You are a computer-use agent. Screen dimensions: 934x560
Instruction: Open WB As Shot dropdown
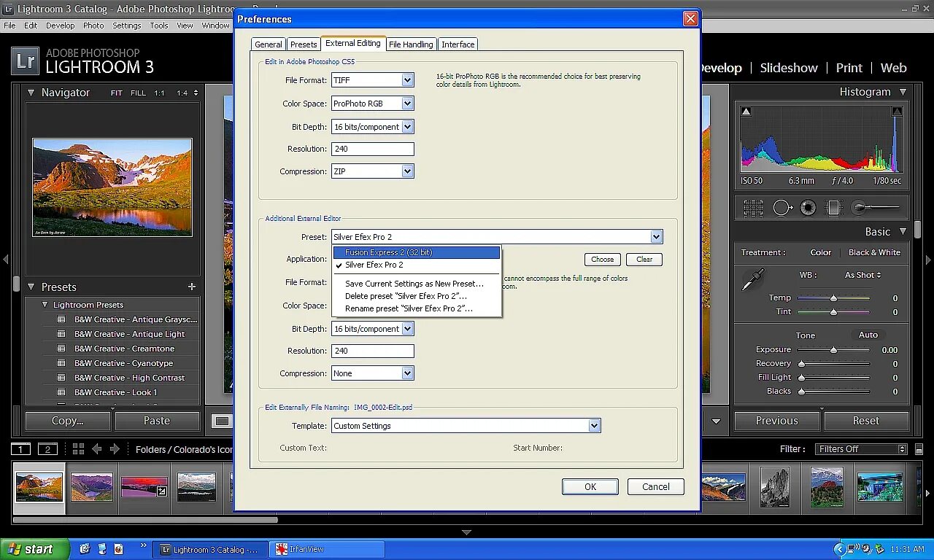(863, 275)
